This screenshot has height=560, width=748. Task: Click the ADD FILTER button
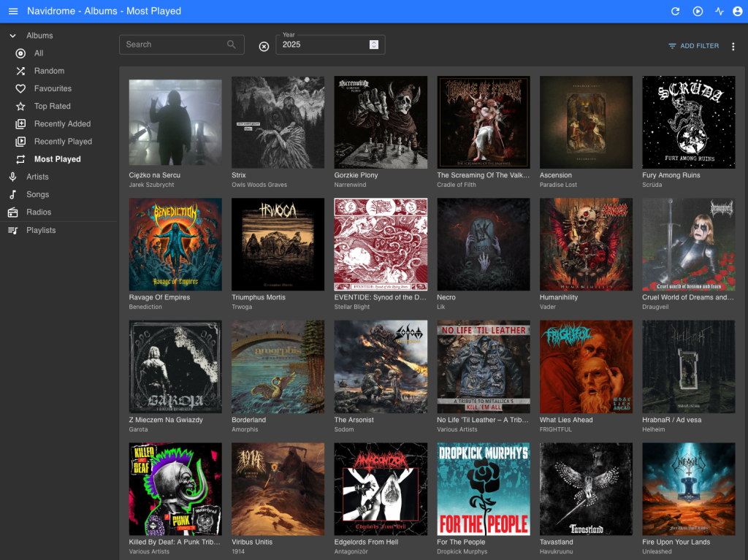point(693,46)
